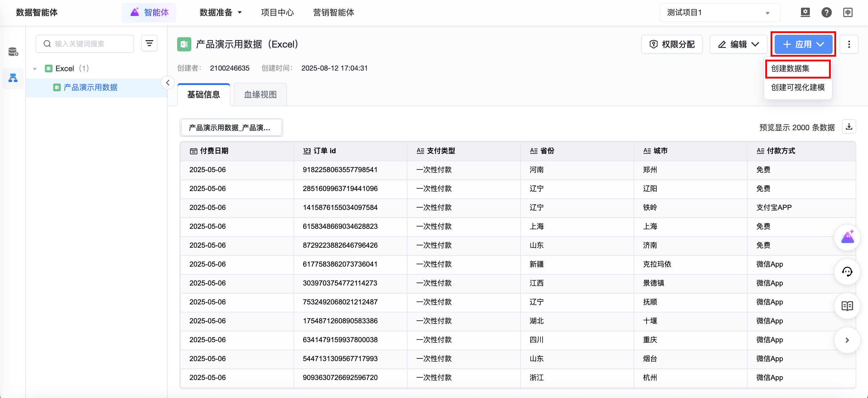Click the filter icon beside search box

149,43
